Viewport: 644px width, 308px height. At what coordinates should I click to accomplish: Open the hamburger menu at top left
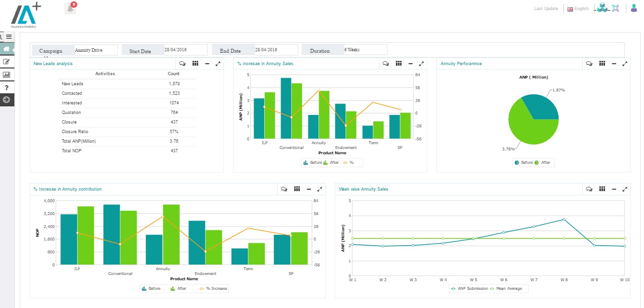(9, 36)
